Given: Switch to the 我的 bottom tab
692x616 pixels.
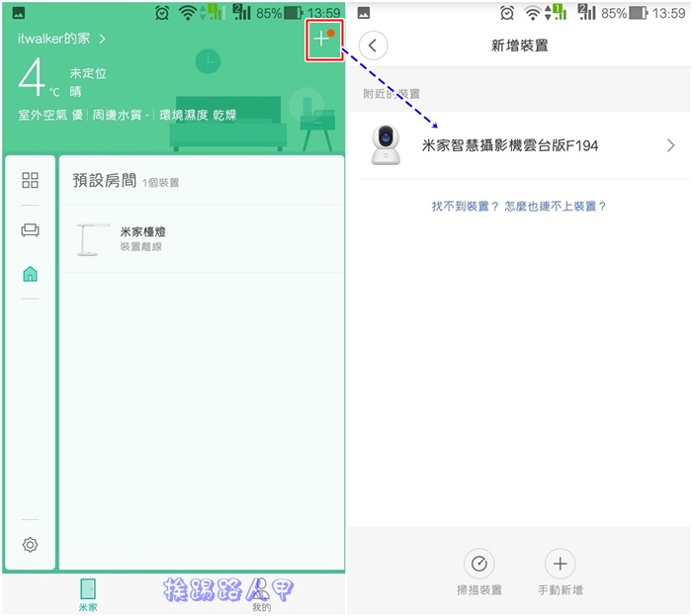Looking at the screenshot, I should [x=261, y=595].
